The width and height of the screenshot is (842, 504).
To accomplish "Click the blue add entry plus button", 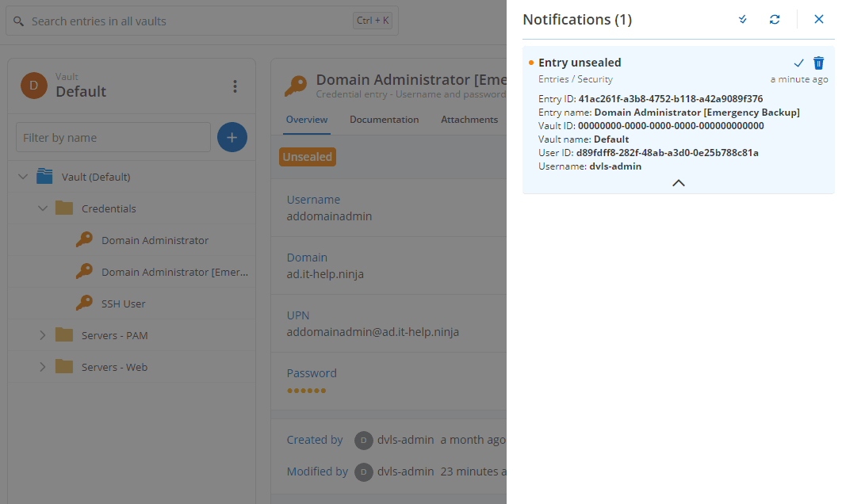I will point(232,137).
